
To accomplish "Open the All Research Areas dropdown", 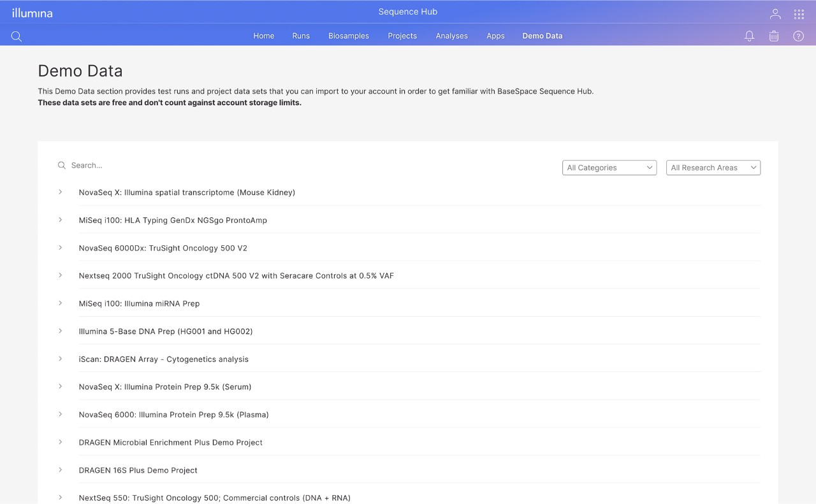I will click(713, 168).
